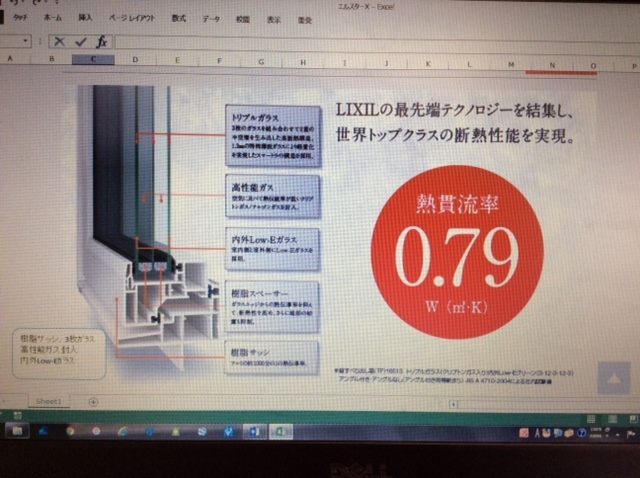The height and width of the screenshot is (478, 640).
Task: Select column A header
Action: [10, 58]
